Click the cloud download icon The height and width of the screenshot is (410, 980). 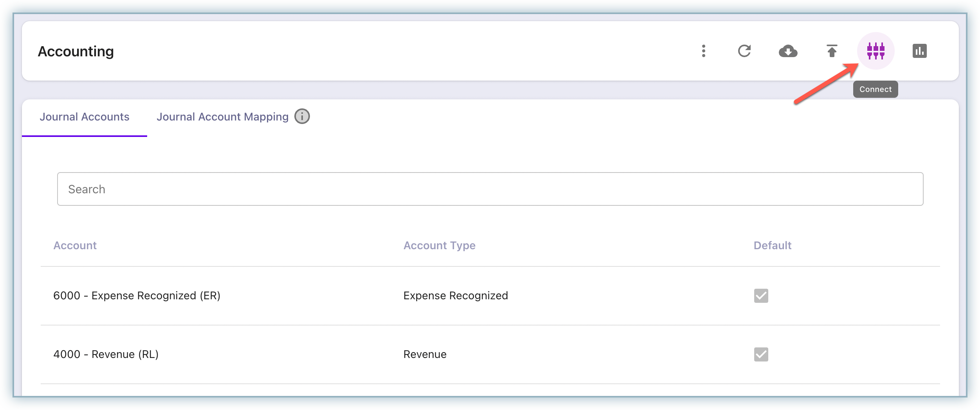(x=788, y=51)
